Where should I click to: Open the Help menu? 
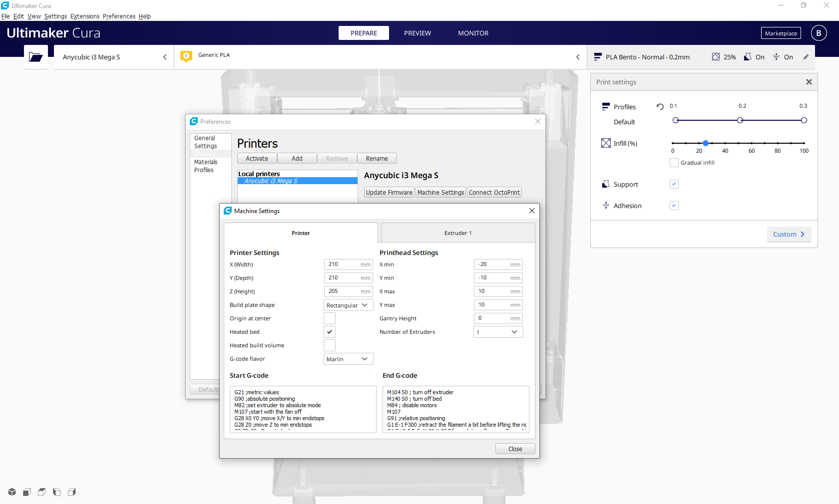tap(144, 16)
